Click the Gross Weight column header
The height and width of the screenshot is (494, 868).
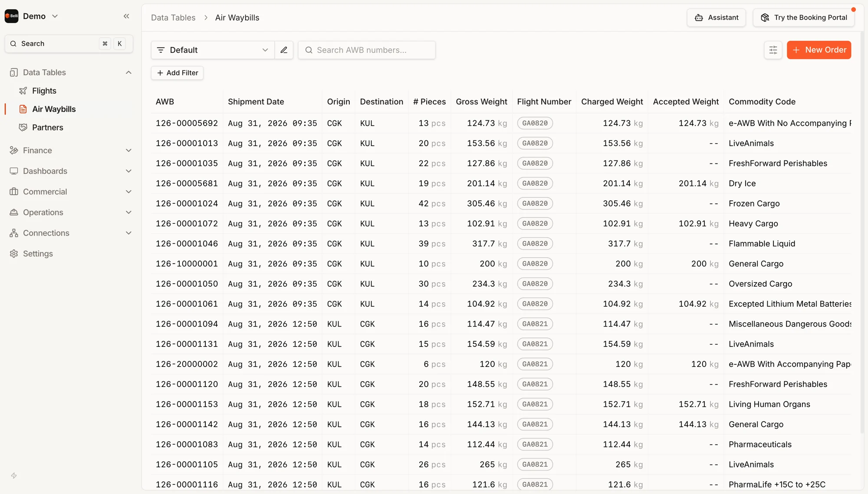[481, 101]
